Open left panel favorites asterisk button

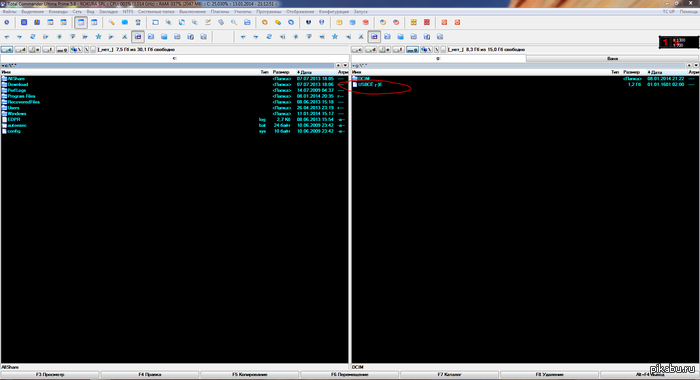click(338, 66)
